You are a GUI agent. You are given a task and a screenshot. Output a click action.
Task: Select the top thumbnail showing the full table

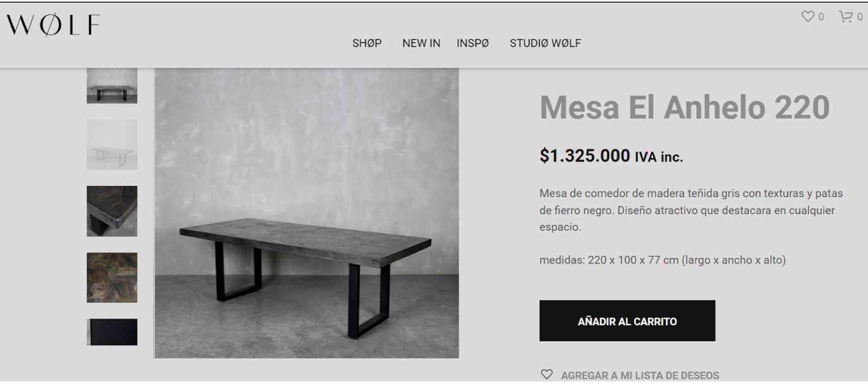point(111,86)
